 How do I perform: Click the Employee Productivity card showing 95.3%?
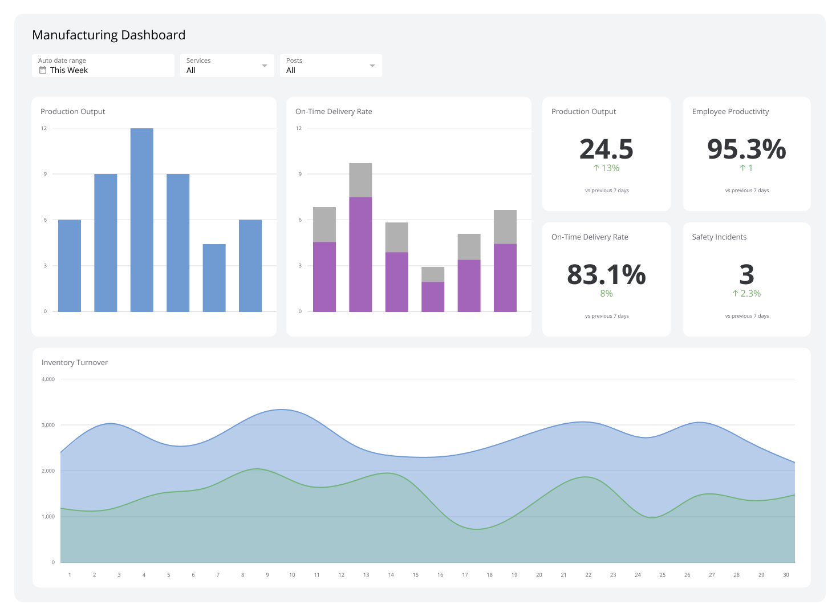[x=746, y=149]
